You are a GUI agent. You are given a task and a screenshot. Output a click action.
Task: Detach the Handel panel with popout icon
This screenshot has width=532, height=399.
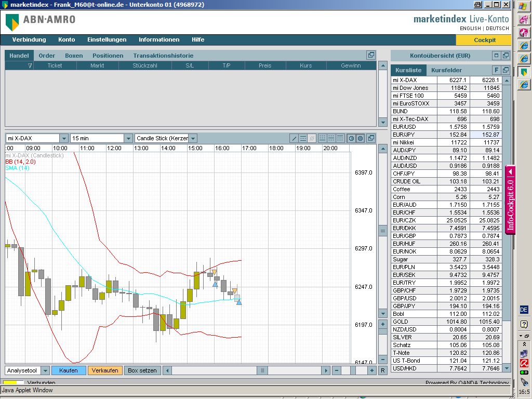[370, 55]
